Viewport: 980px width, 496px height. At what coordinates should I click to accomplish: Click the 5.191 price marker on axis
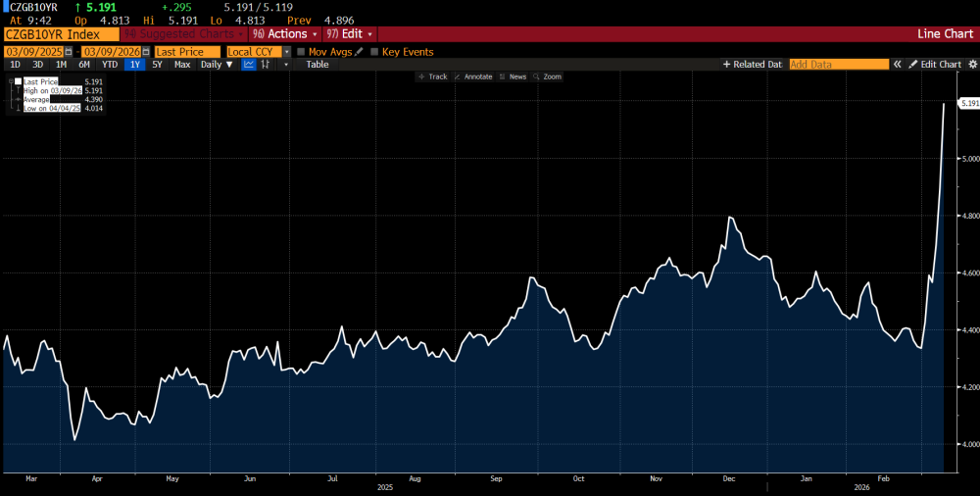(x=967, y=103)
